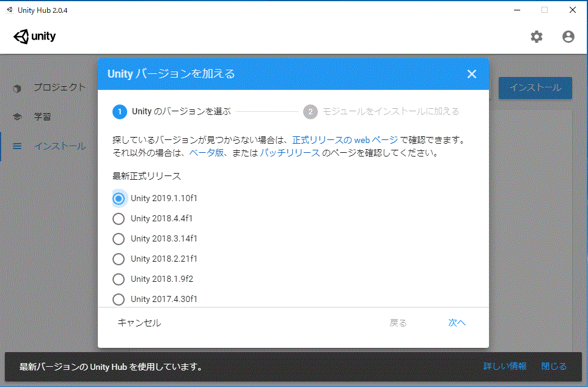This screenshot has width=588, height=387.
Task: Choose Unity 2018.3.14f1 version
Action: point(119,238)
